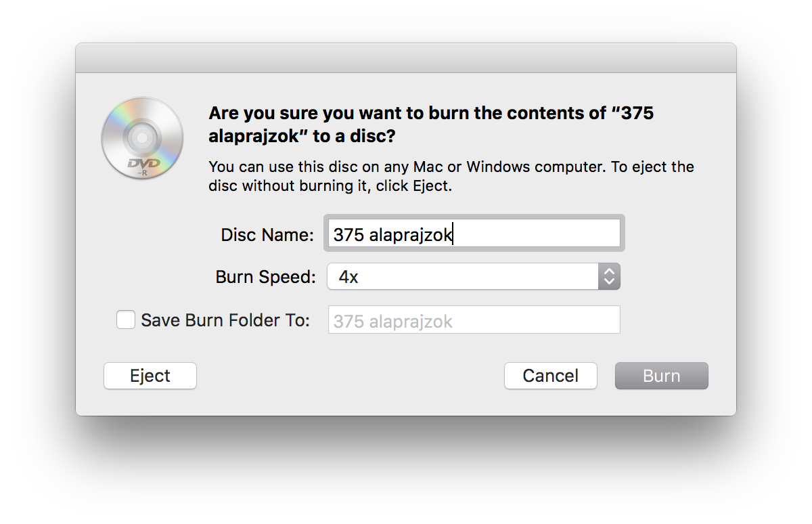Image resolution: width=812 pixels, height=524 pixels.
Task: Place cursor after '375 alaprajzok' in Disc Name
Action: pyautogui.click(x=453, y=235)
